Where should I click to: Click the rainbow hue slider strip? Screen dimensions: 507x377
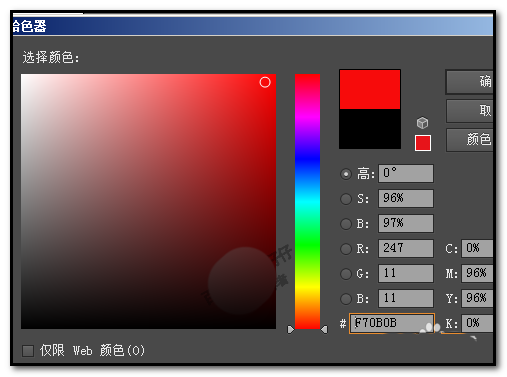pos(307,201)
